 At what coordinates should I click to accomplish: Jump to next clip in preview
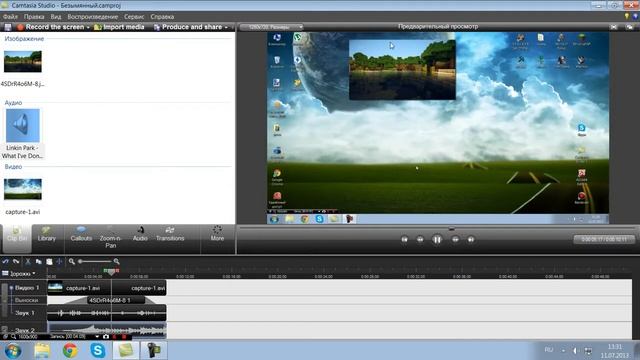point(471,240)
